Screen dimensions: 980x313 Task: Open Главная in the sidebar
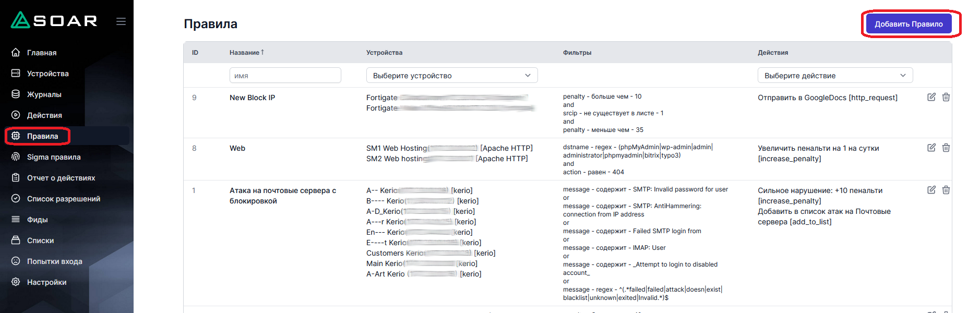tap(42, 53)
